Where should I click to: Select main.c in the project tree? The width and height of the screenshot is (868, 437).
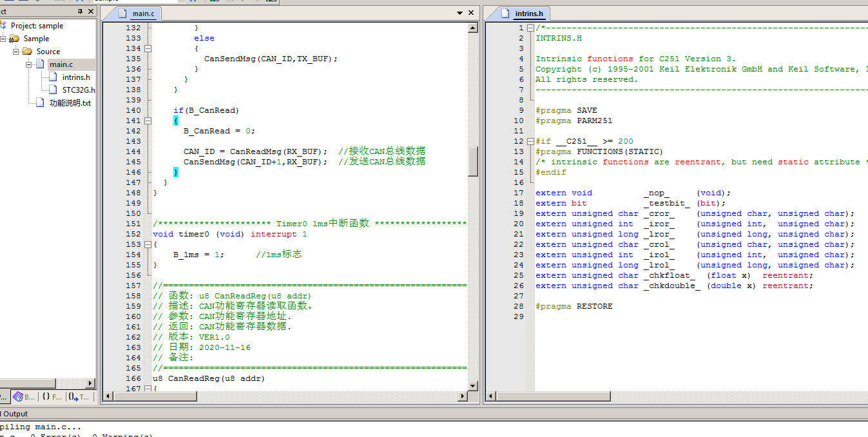(x=61, y=64)
